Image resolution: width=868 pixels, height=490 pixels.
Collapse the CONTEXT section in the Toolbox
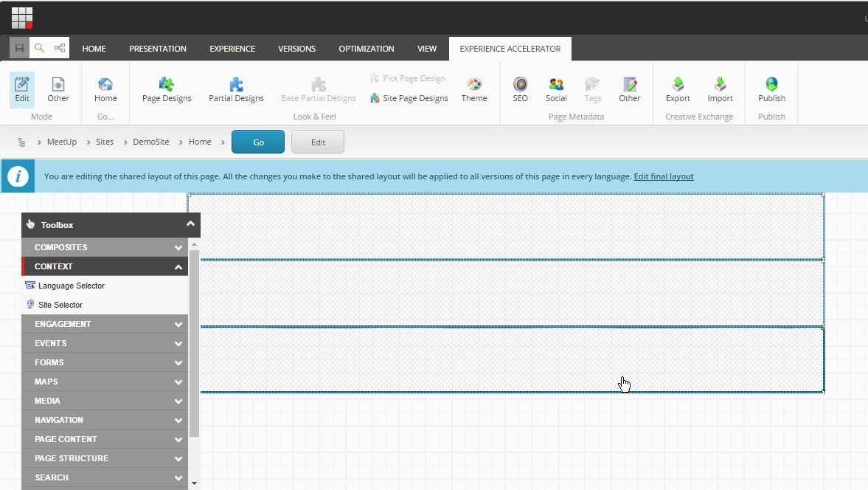[x=104, y=266]
